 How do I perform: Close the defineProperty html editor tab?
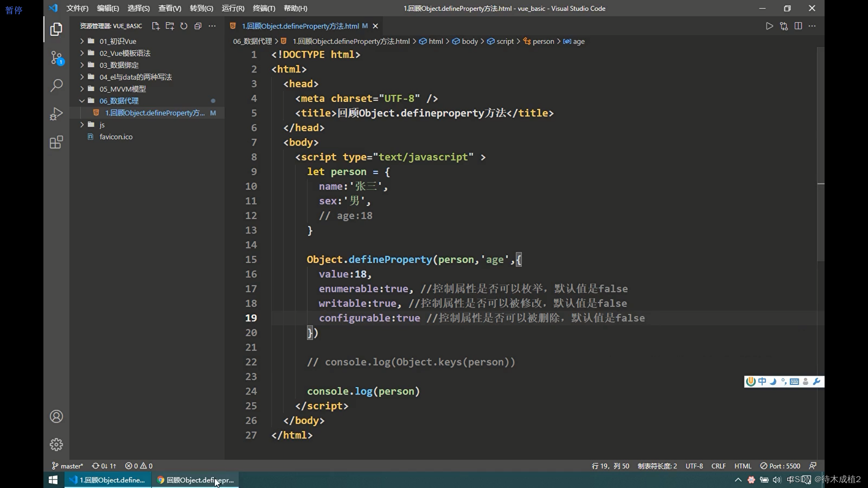pyautogui.click(x=375, y=26)
